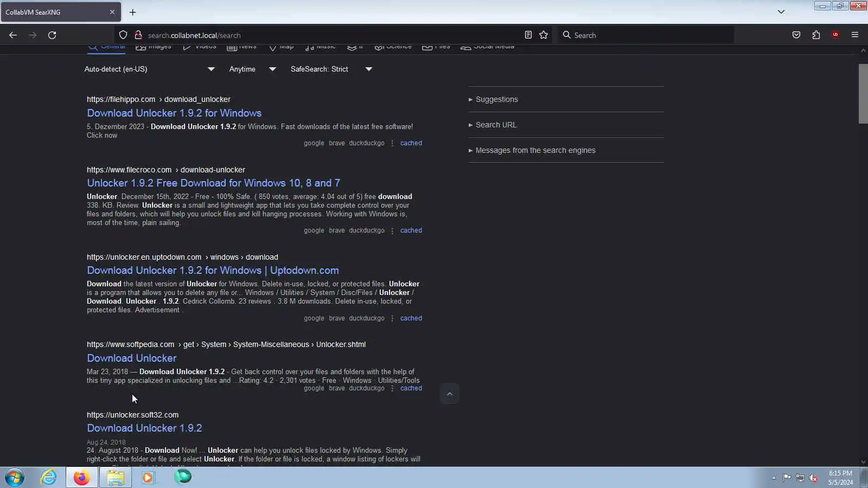Open Windows Explorer from the taskbar
This screenshot has height=488, width=868.
point(115,478)
